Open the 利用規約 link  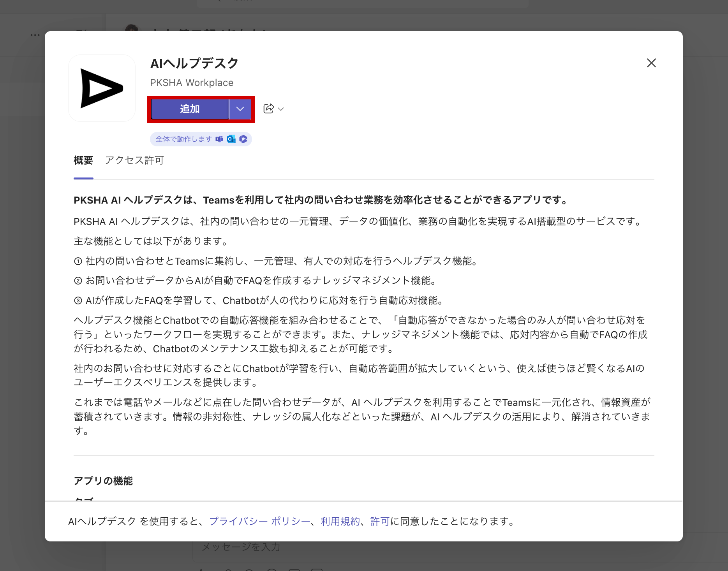pos(340,521)
